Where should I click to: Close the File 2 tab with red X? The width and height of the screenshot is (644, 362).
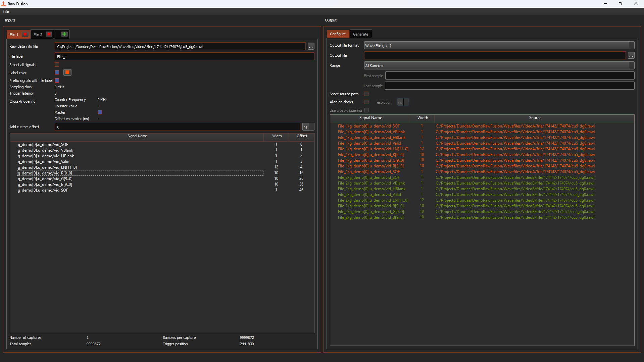[x=49, y=34]
